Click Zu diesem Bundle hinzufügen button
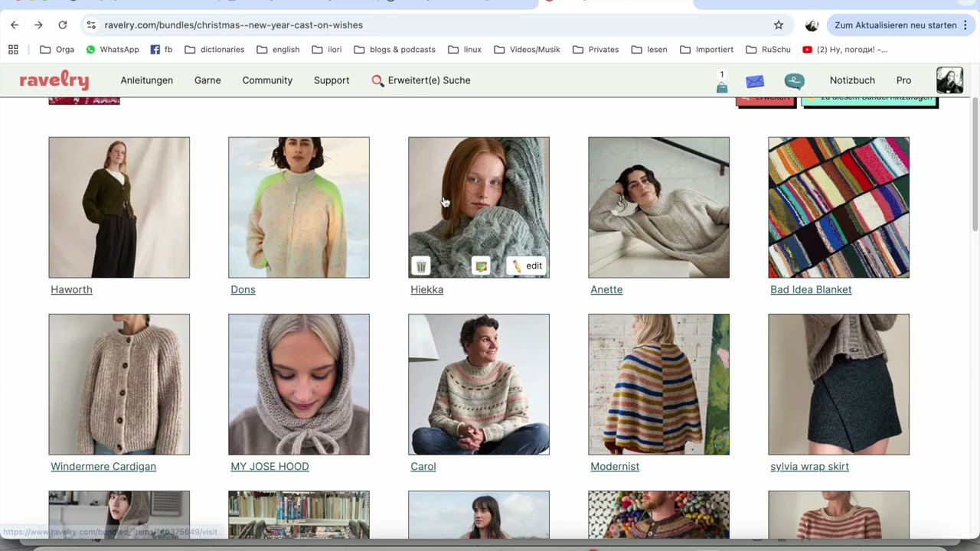 [x=870, y=101]
